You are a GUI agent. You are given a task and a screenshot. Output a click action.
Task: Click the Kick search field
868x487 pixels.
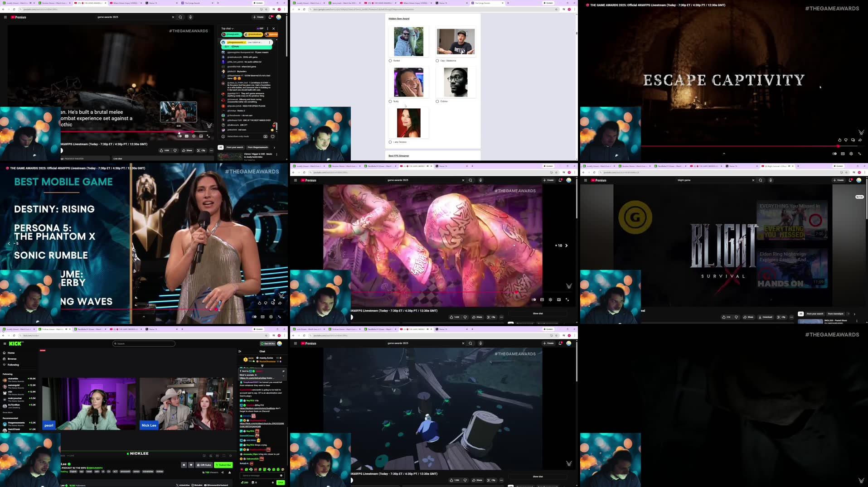144,343
